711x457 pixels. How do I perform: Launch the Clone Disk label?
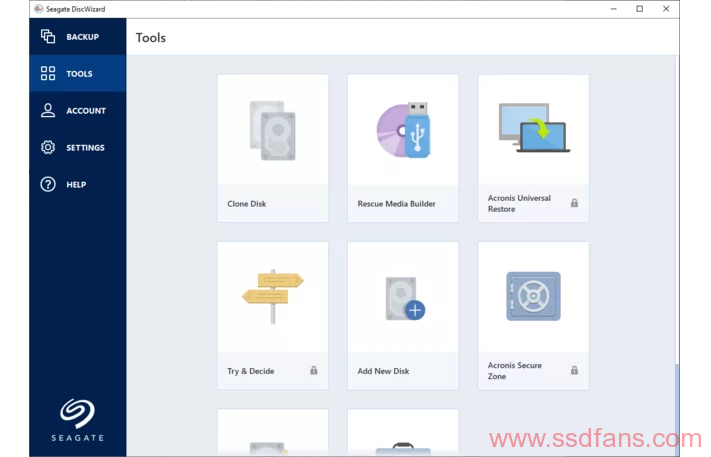(247, 204)
